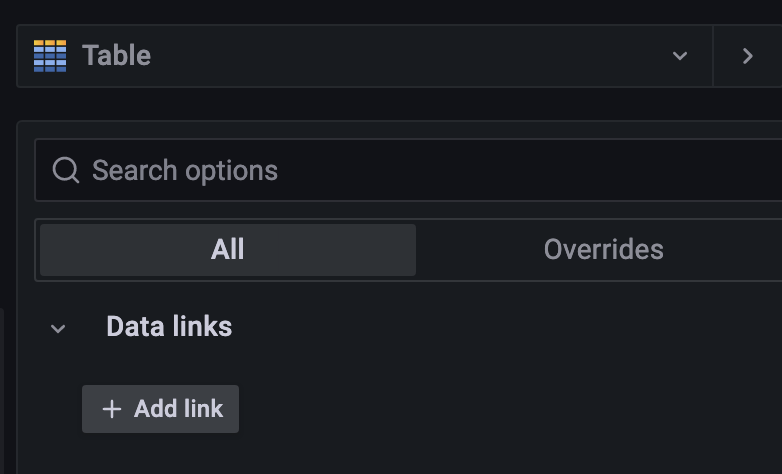
Task: Click the Add link label text
Action: coord(178,409)
